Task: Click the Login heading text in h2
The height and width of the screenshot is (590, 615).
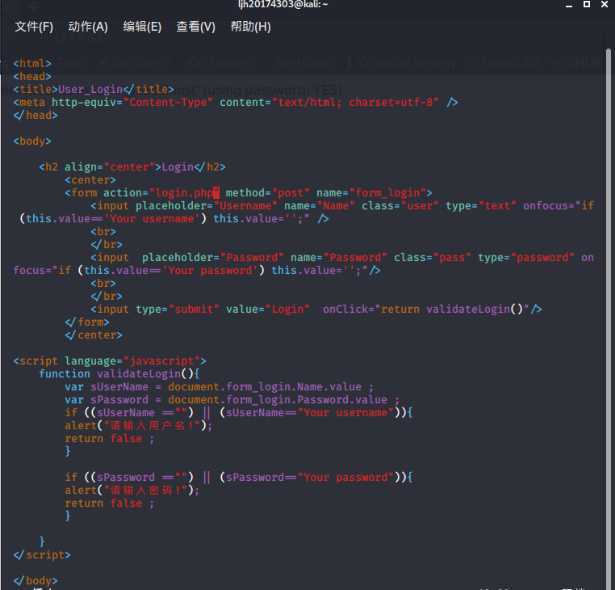Action: click(x=178, y=167)
